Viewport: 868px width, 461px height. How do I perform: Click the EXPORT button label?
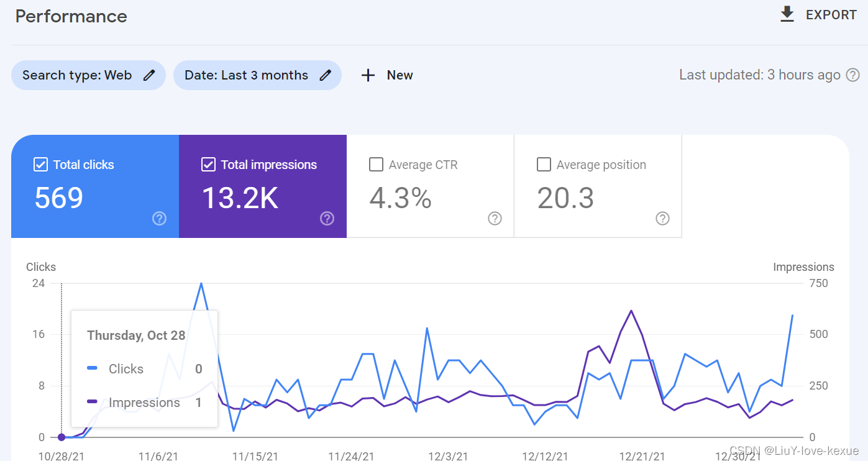(831, 15)
